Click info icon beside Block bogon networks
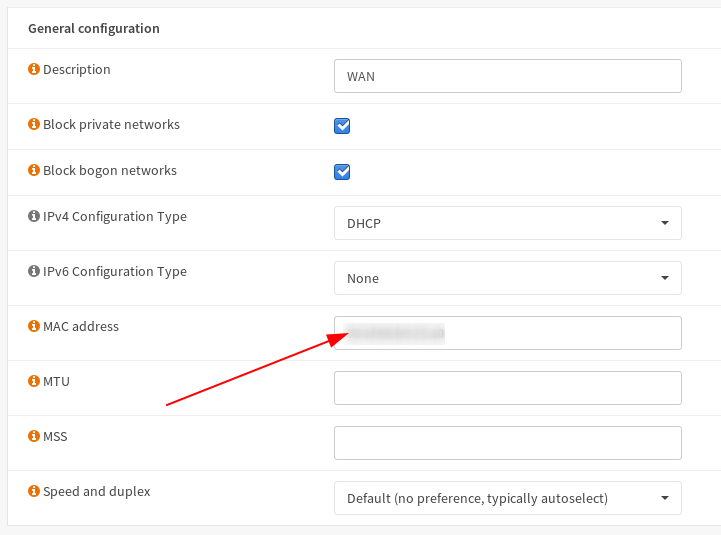This screenshot has height=535, width=721. (x=34, y=171)
